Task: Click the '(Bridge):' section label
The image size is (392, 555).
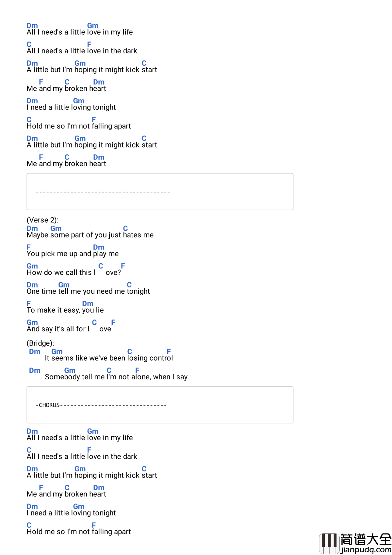Action: tap(40, 343)
